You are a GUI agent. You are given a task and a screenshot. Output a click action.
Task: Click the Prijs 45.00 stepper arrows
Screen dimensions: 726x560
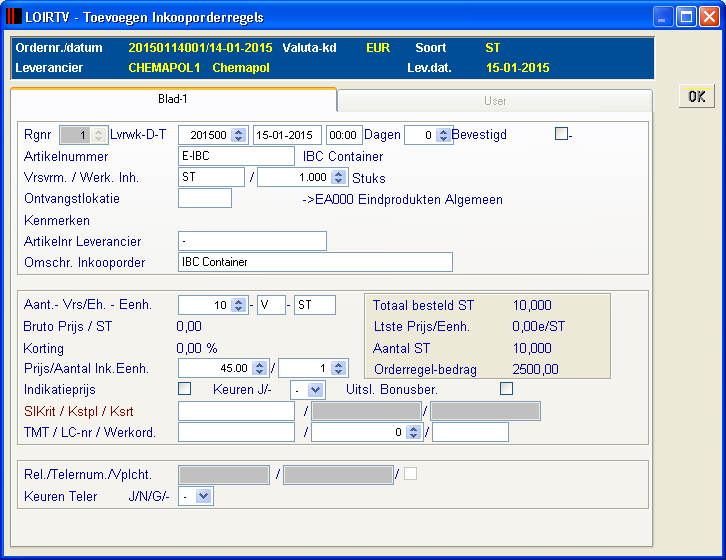[260, 368]
